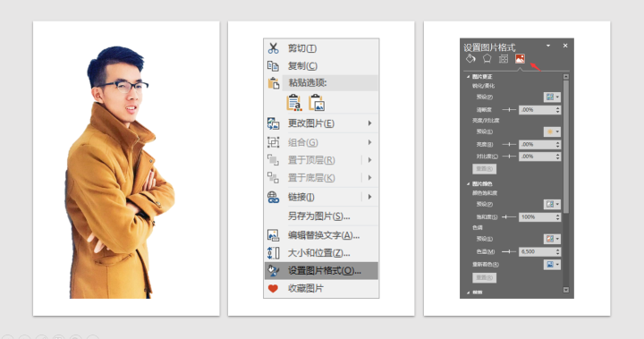Click the 对比度 spinner arrows
The height and width of the screenshot is (339, 644).
point(558,157)
